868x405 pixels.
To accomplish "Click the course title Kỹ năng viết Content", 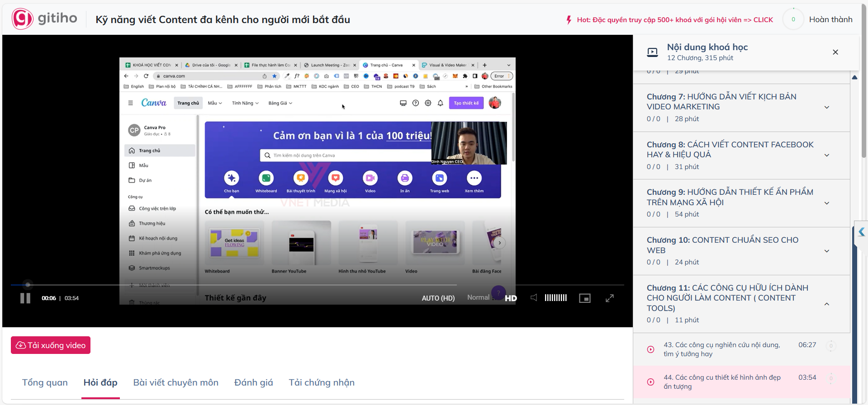I will [x=223, y=19].
